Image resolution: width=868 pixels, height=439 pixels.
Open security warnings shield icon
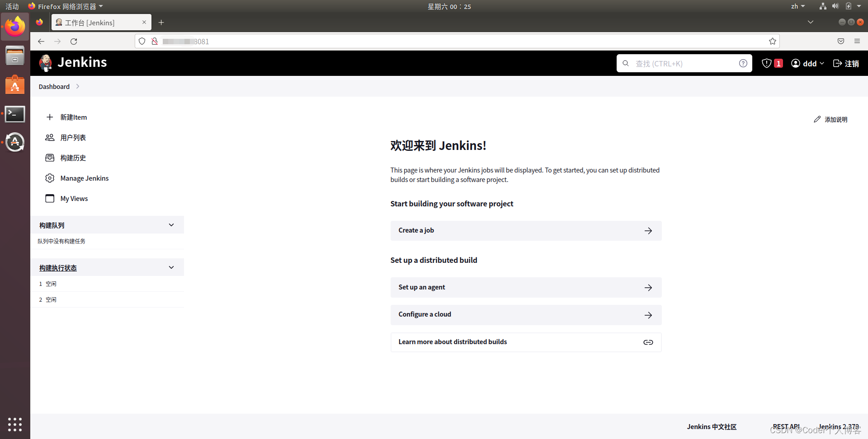[x=766, y=63]
